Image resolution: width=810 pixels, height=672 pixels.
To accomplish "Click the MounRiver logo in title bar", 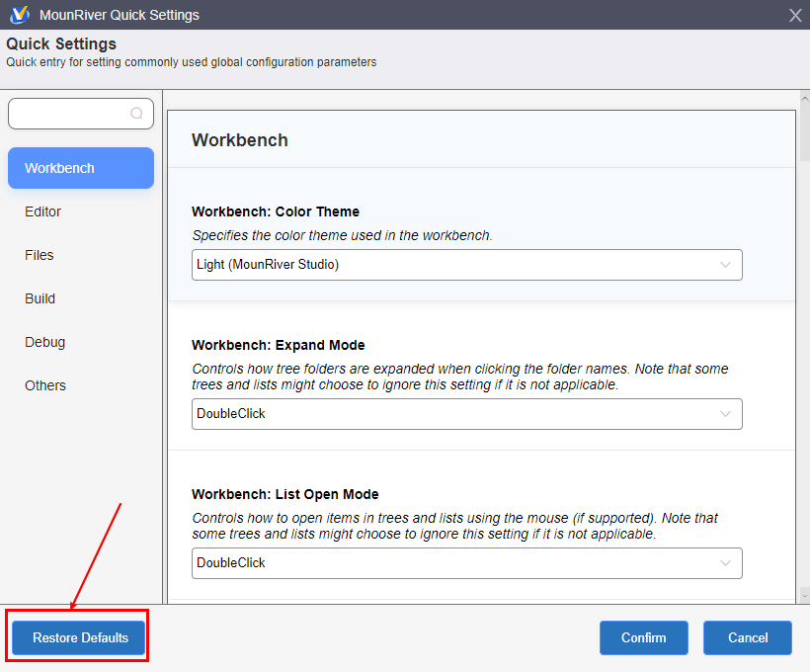I will tap(20, 15).
